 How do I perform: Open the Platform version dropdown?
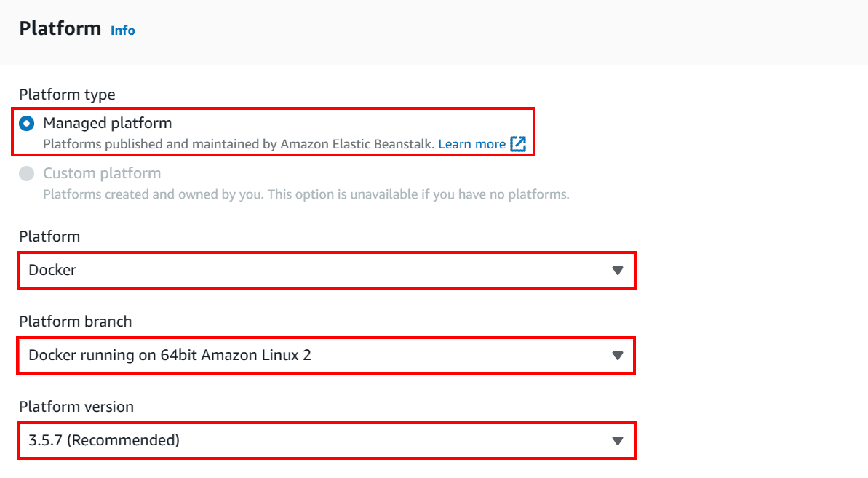pos(320,440)
